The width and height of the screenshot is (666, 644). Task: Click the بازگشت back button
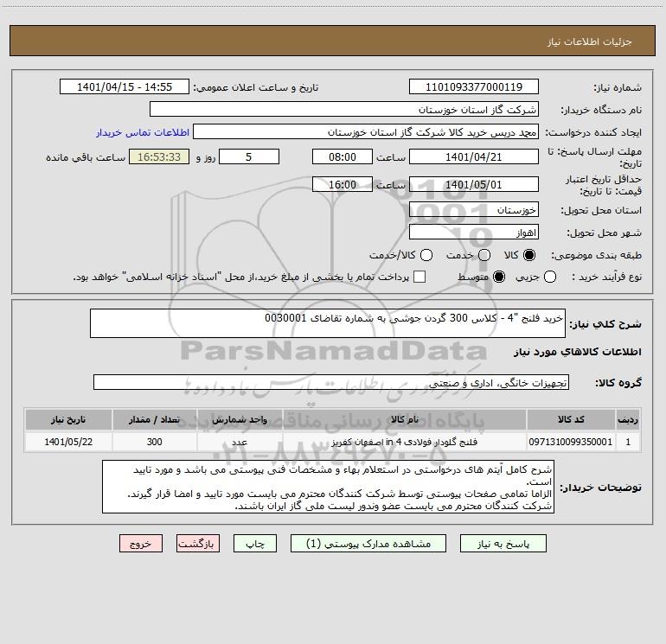click(x=198, y=544)
